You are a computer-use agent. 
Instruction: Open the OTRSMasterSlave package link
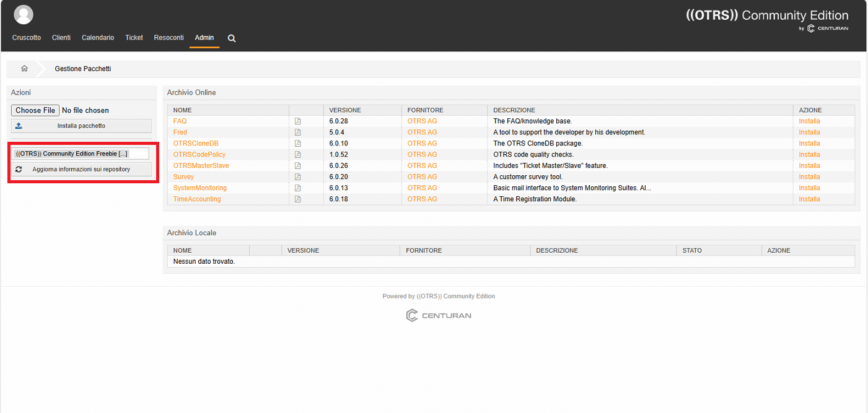tap(201, 166)
